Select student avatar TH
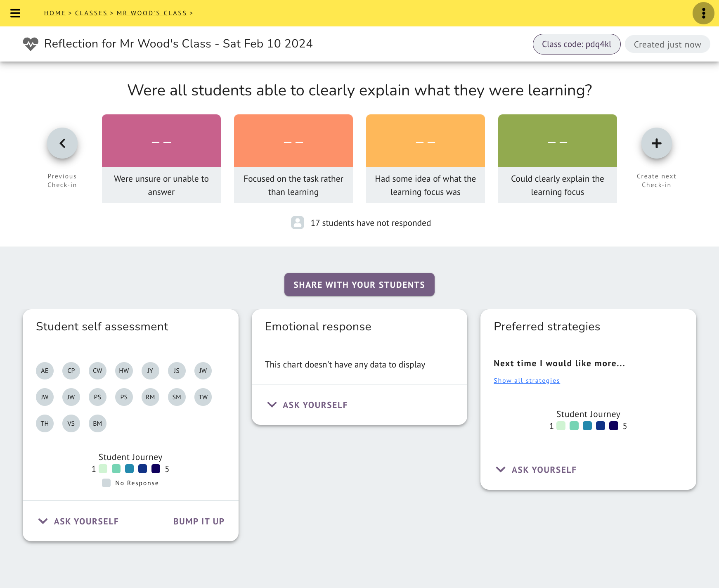 pyautogui.click(x=45, y=424)
